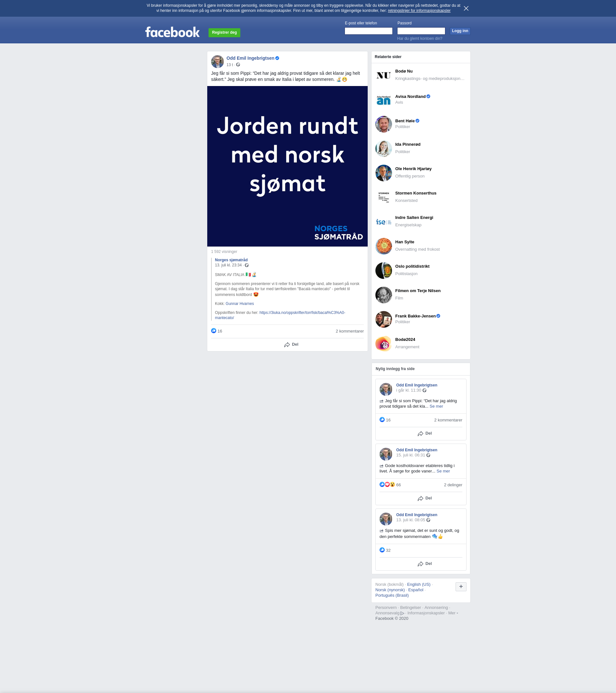Click the Facebook logo
This screenshot has height=693, width=616.
coord(173,32)
